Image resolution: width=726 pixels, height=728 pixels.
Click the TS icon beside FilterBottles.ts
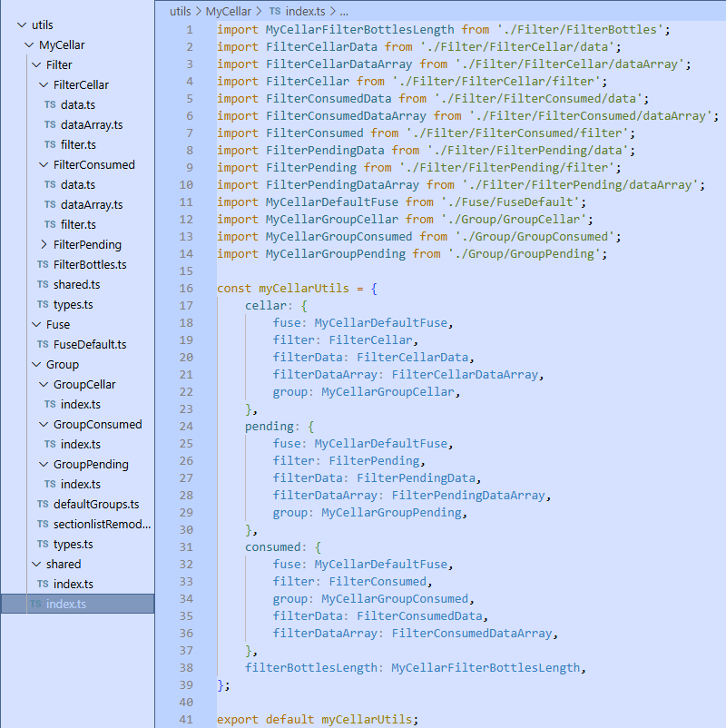click(43, 265)
